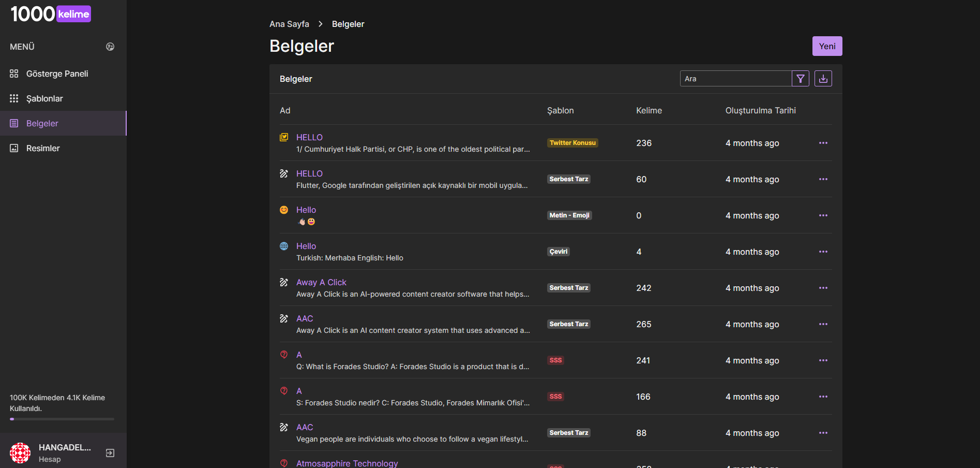Click the 1000 kelime logo
The width and height of the screenshot is (980, 468).
pyautogui.click(x=51, y=14)
